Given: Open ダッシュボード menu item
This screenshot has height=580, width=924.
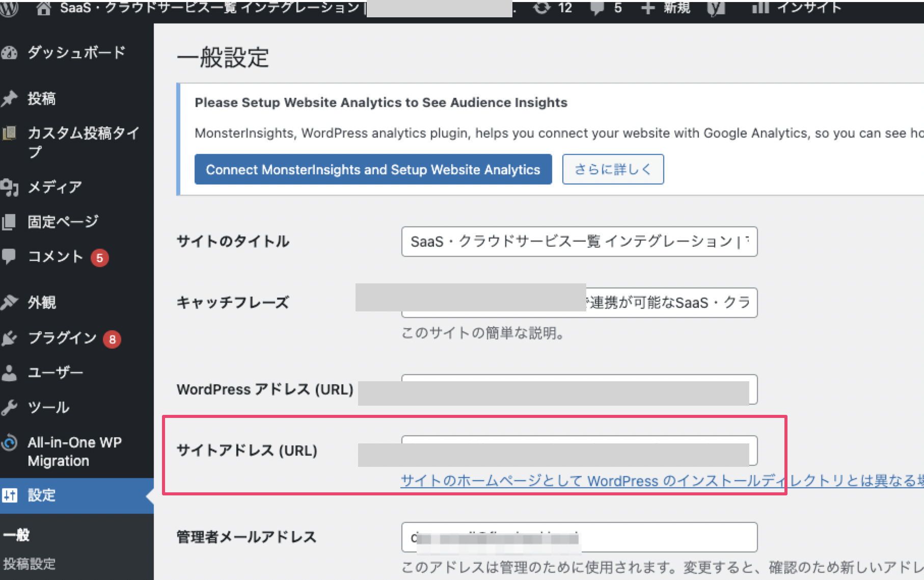Looking at the screenshot, I should pos(76,52).
